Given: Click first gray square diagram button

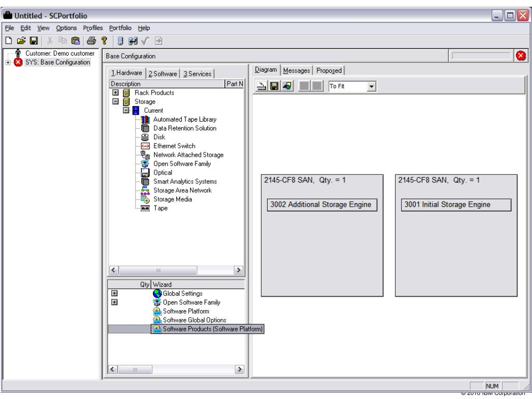Looking at the screenshot, I should (x=304, y=86).
